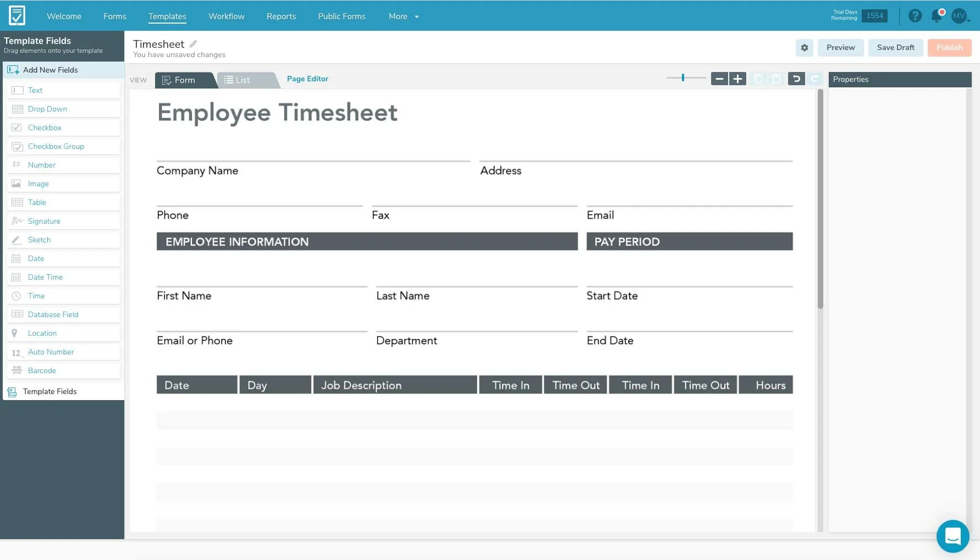Image resolution: width=980 pixels, height=560 pixels.
Task: Switch to the List view tab
Action: [x=242, y=80]
